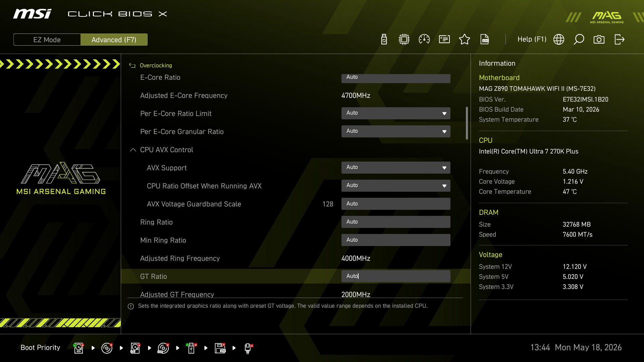The image size is (644, 362).
Task: Click the System 12V 12.120 V reading
Action: [575, 267]
